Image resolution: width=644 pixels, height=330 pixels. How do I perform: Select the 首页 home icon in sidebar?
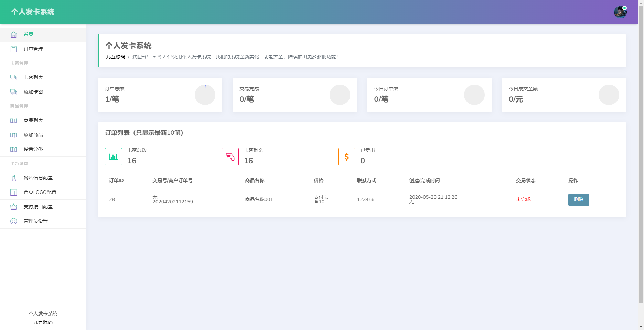[x=13, y=34]
